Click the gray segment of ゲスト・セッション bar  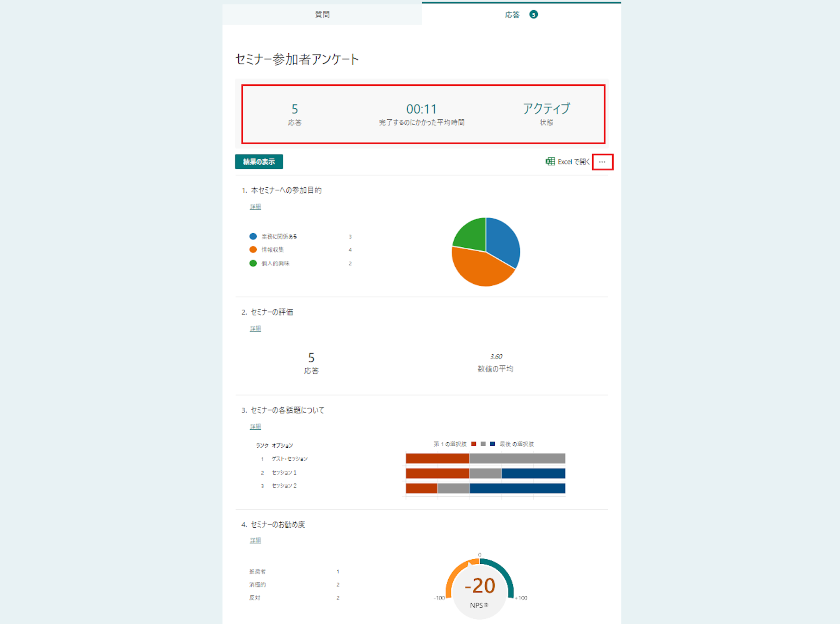click(517, 458)
